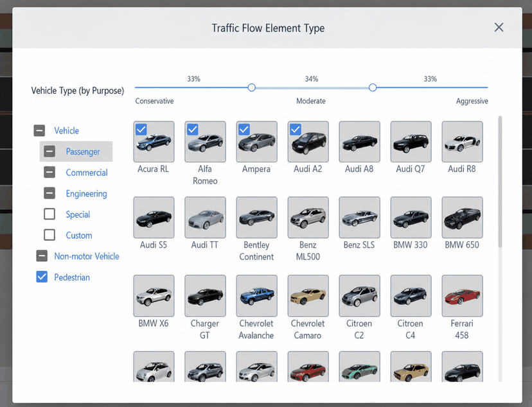Click the left slider handle near Conservative
Screen dimensions: 532x407
click(251, 87)
